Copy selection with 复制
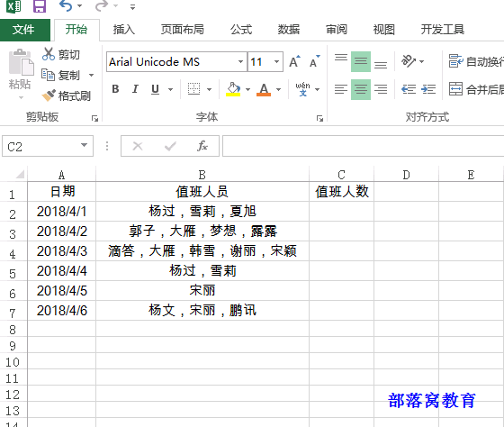This screenshot has width=504, height=427. click(x=61, y=76)
